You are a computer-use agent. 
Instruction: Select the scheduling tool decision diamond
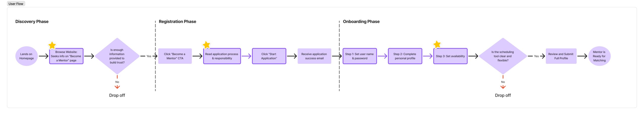[503, 56]
